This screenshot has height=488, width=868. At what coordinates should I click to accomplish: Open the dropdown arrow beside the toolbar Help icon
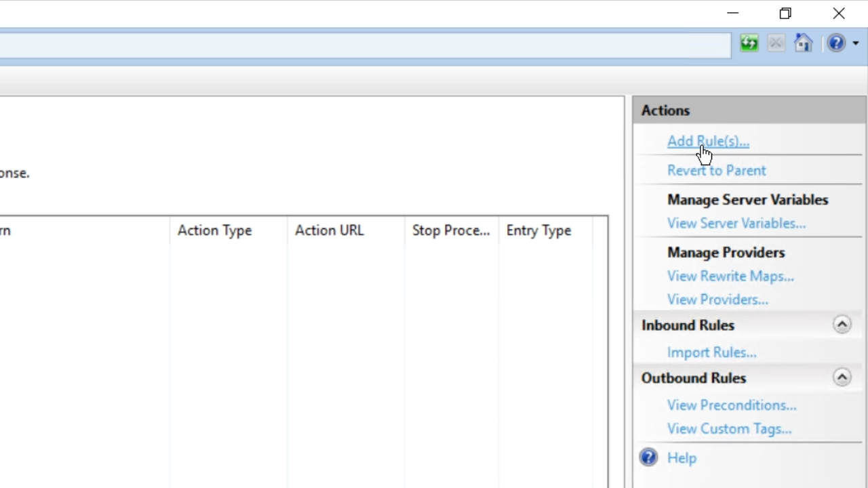[x=856, y=43]
